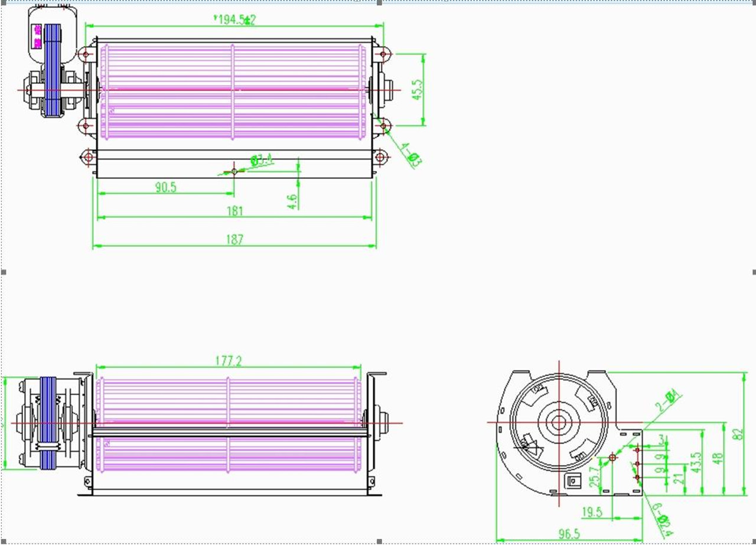Click the 45.5 vertical dimension label
The width and height of the screenshot is (756, 545).
(x=418, y=90)
